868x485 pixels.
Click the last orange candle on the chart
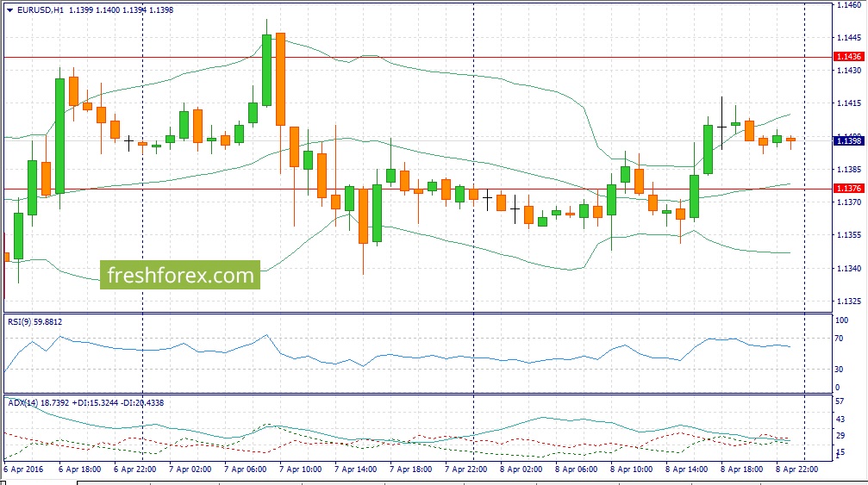pyautogui.click(x=790, y=140)
